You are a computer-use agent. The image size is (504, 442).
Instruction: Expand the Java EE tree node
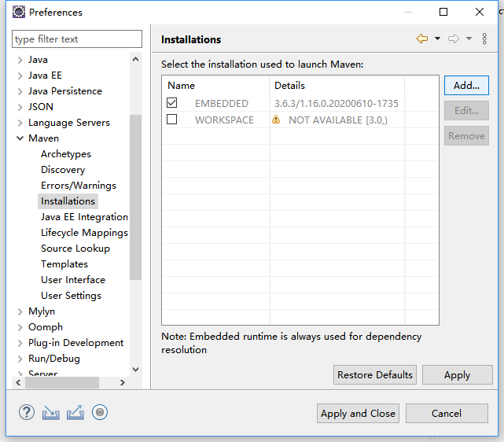tap(20, 76)
